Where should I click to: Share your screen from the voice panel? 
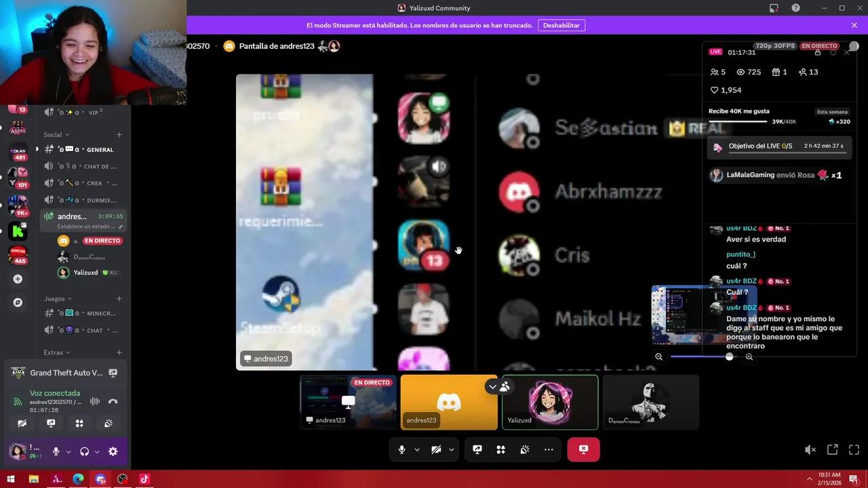[51, 423]
